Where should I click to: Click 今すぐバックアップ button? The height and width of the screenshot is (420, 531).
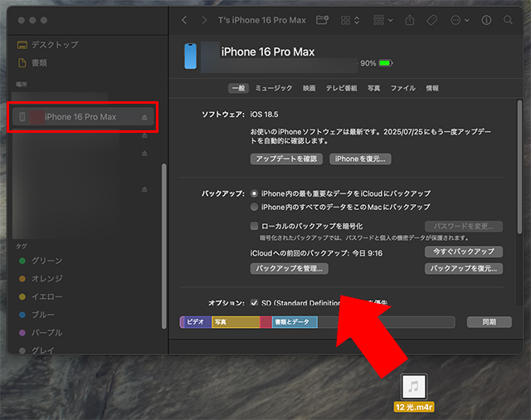point(464,252)
